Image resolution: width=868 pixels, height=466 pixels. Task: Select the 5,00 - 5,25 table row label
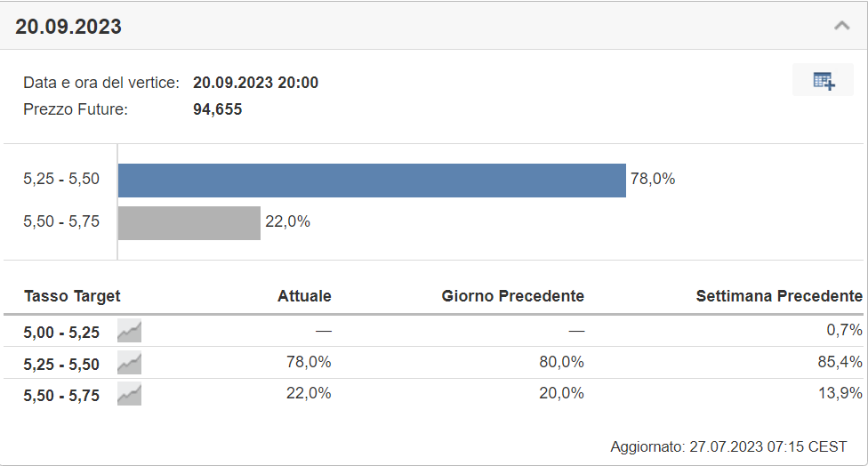pos(61,332)
